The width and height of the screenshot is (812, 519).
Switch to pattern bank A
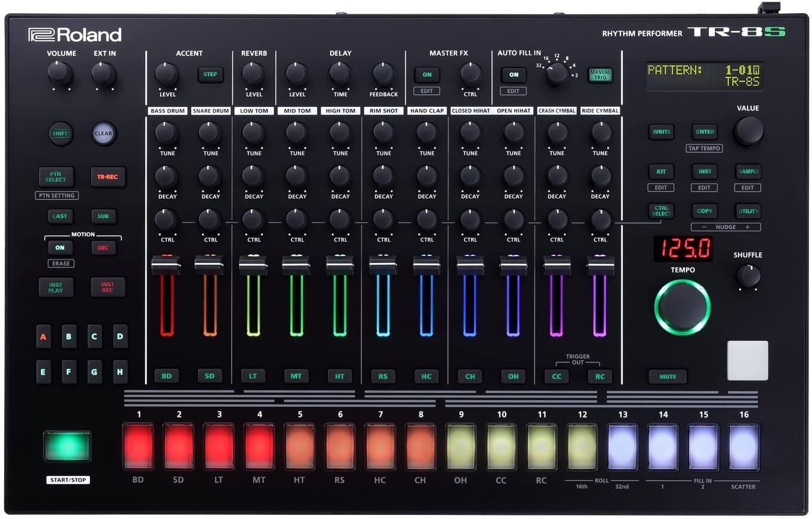43,336
